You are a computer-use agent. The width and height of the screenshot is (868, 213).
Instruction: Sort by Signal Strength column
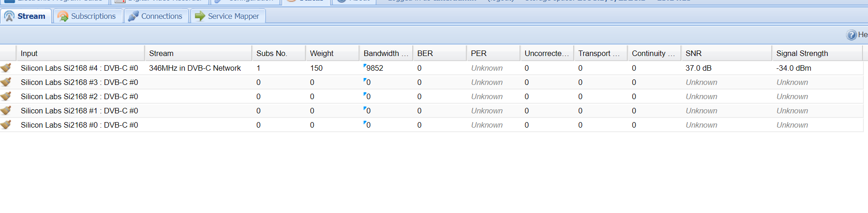pos(817,53)
